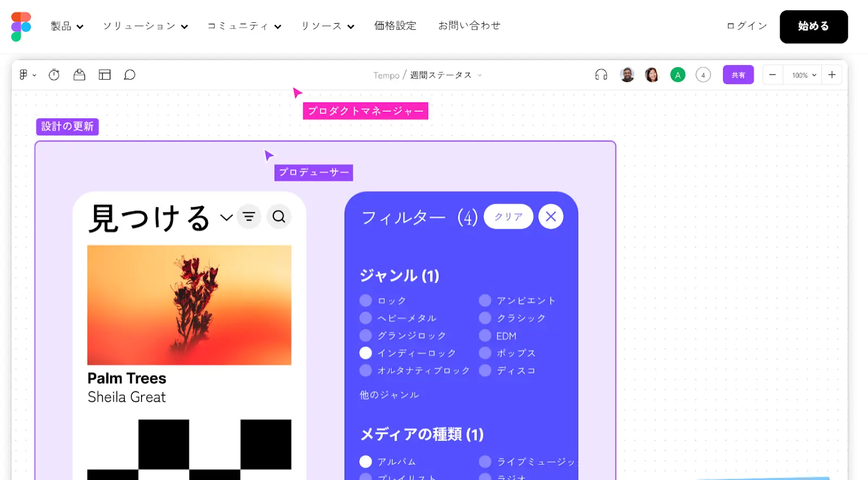Select the ディスコ genre option
The height and width of the screenshot is (480, 868).
tap(485, 370)
